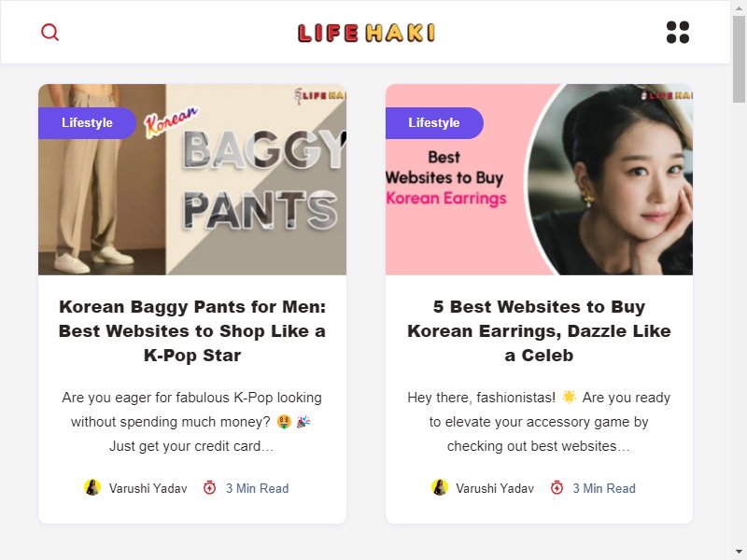Image resolution: width=747 pixels, height=560 pixels.
Task: Click the Korean Earrings thumbnail image
Action: point(539,179)
